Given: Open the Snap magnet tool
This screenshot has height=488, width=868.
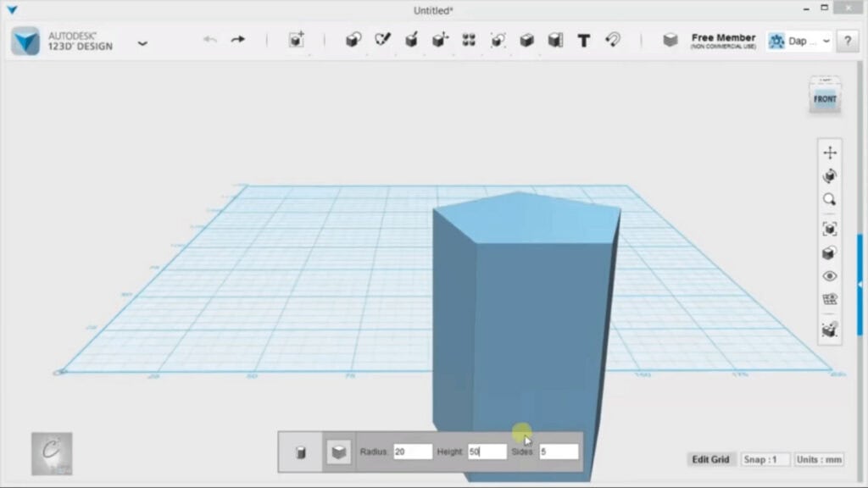Looking at the screenshot, I should (613, 39).
